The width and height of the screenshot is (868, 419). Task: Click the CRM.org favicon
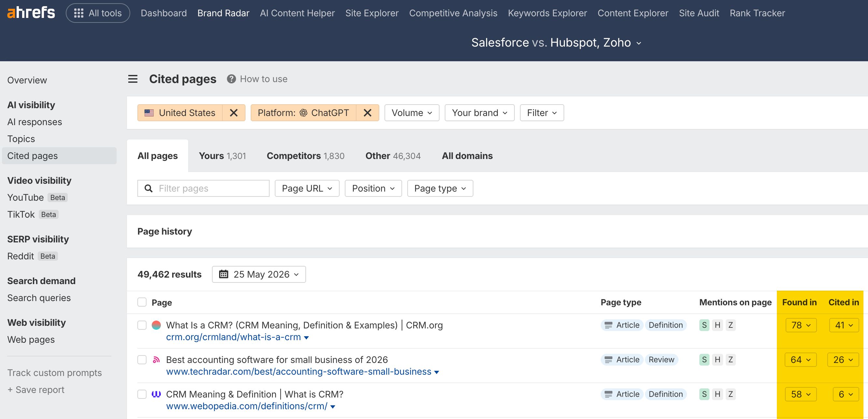[156, 325]
